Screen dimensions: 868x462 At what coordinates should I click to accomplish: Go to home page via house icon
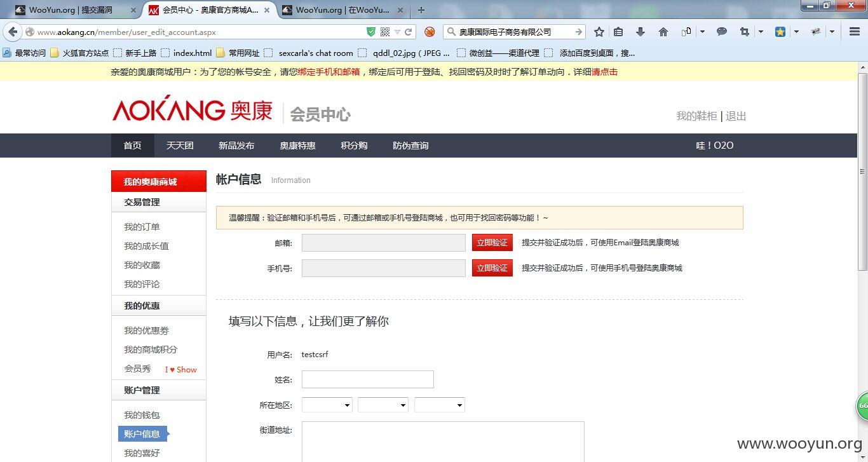tap(663, 32)
